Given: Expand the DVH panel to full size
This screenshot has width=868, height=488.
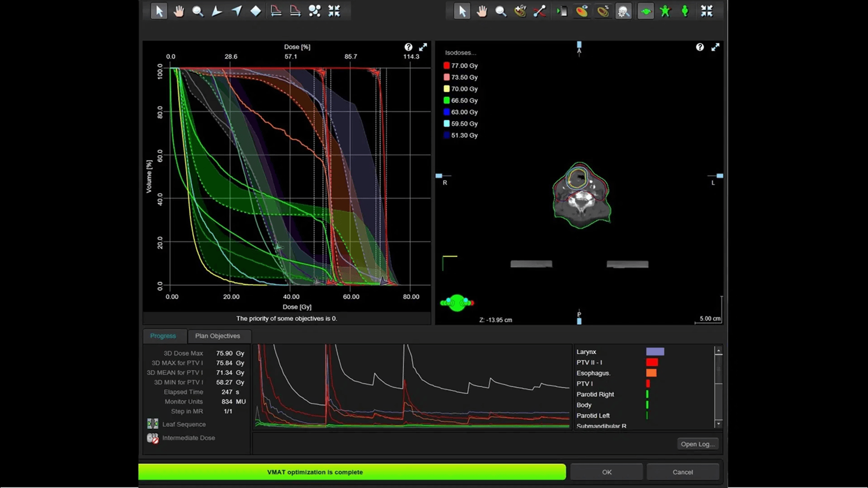Looking at the screenshot, I should tap(423, 47).
